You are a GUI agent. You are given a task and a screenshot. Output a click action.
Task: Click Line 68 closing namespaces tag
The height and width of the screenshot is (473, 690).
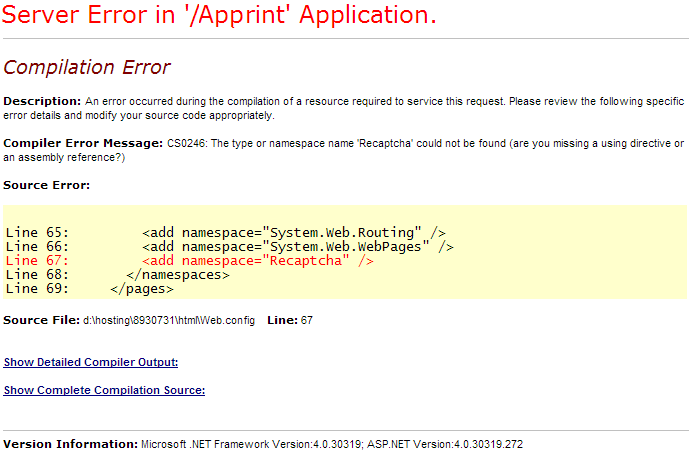pos(118,275)
